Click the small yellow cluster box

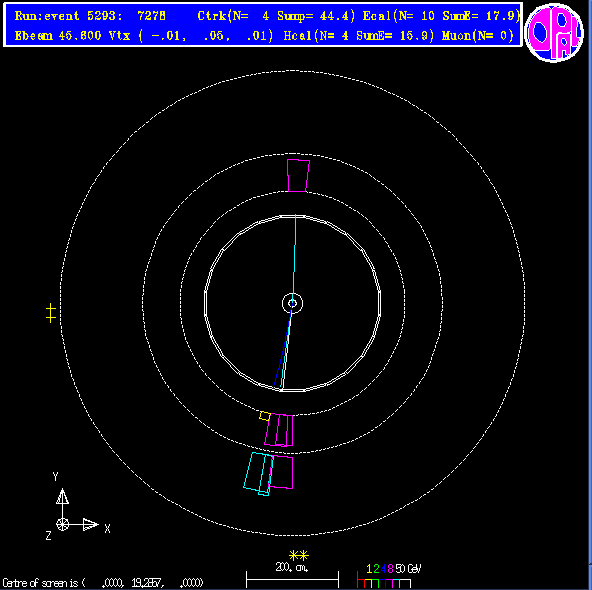click(x=265, y=416)
